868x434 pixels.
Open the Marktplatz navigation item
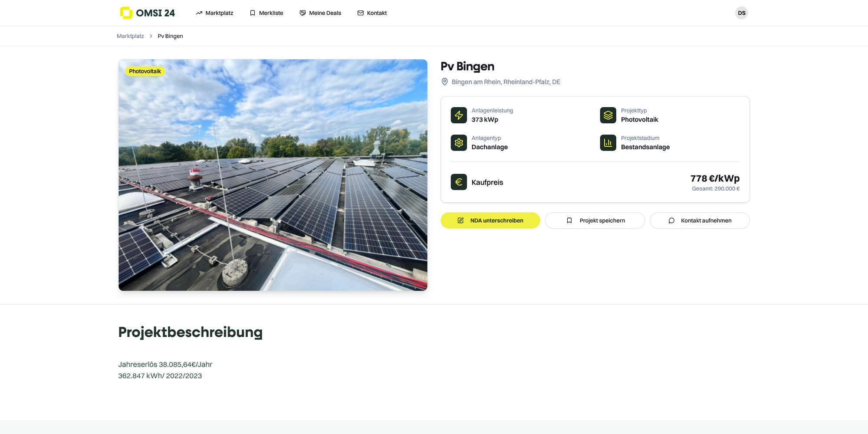coord(214,13)
